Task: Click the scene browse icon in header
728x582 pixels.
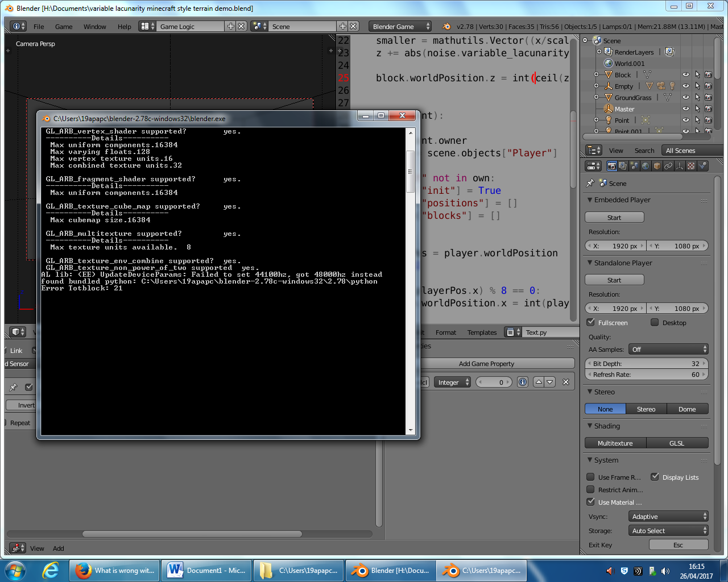Action: (x=259, y=26)
